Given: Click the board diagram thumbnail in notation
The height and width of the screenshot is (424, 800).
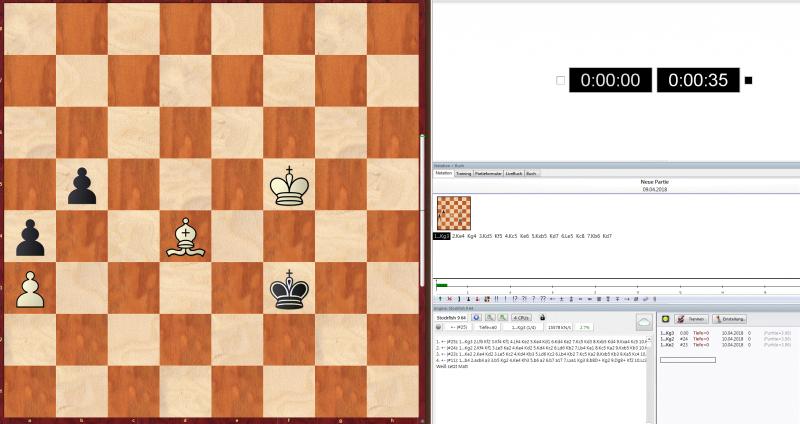Looking at the screenshot, I should [455, 213].
